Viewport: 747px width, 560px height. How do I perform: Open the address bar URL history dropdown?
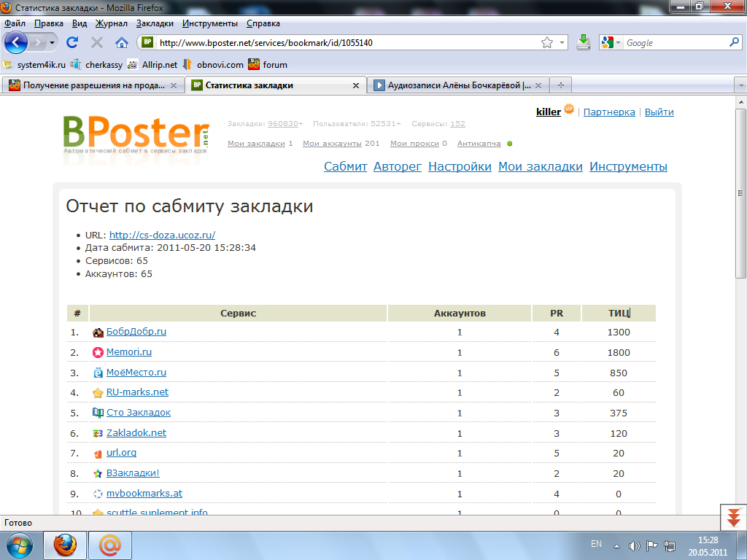click(562, 43)
